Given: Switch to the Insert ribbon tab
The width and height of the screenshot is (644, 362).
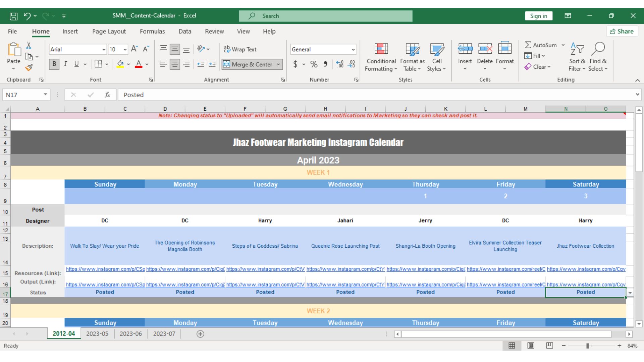Looking at the screenshot, I should (70, 31).
